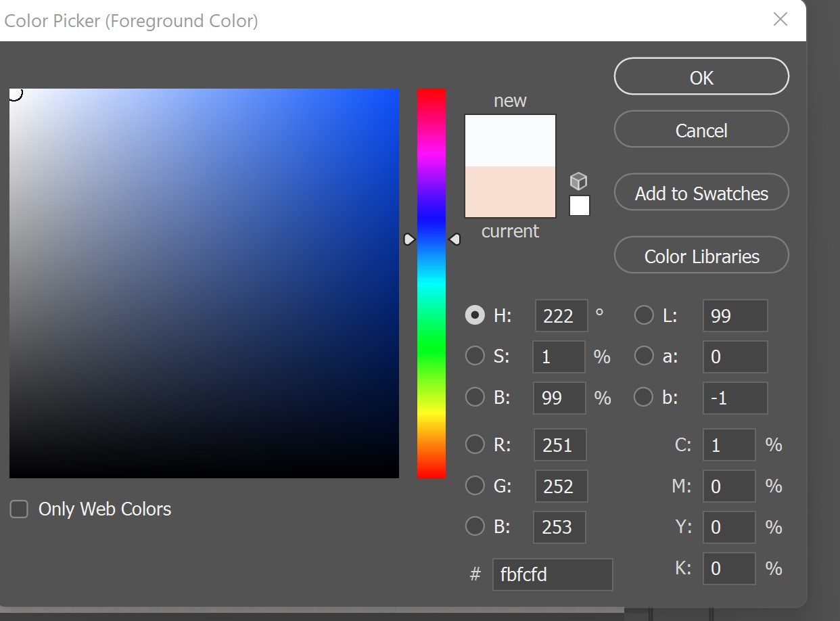Screen dimensions: 840x621
Task: Click the G green value input field
Action: pos(561,486)
